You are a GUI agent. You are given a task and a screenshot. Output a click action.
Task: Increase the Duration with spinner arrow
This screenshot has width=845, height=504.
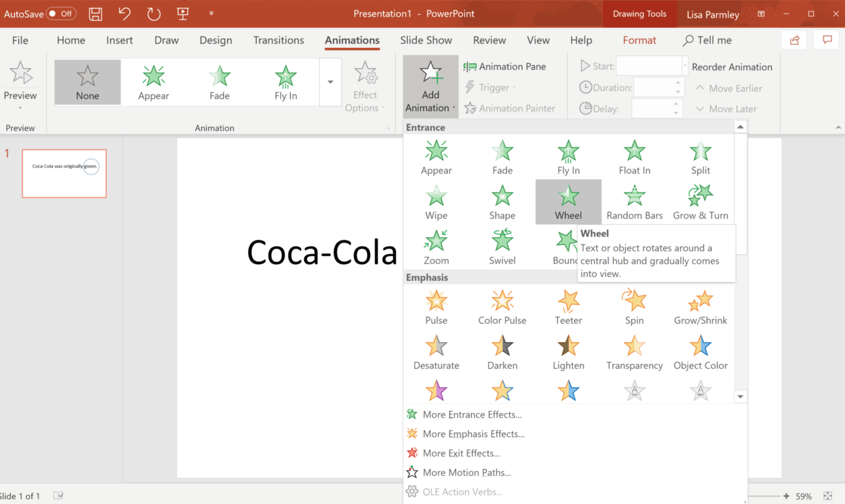click(x=678, y=83)
